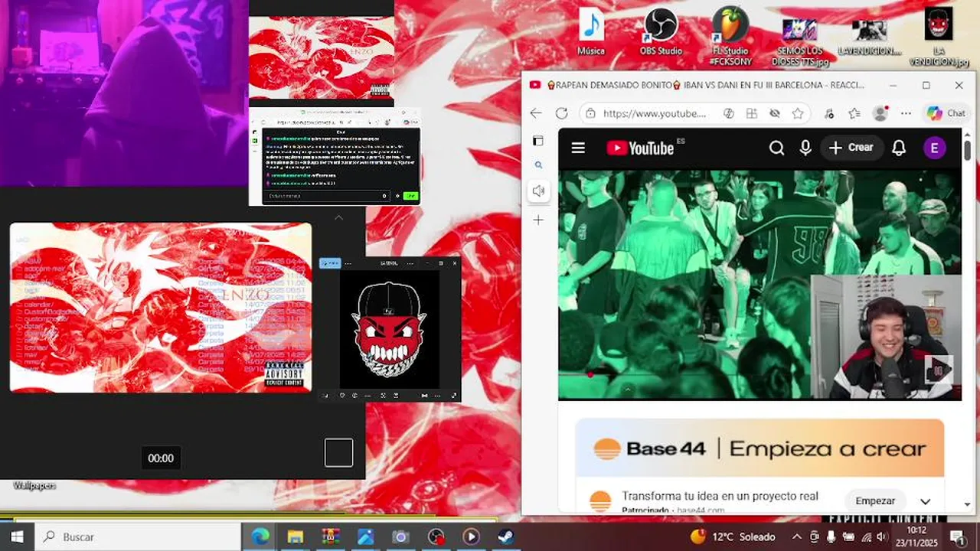View site info lock icon

coord(590,113)
